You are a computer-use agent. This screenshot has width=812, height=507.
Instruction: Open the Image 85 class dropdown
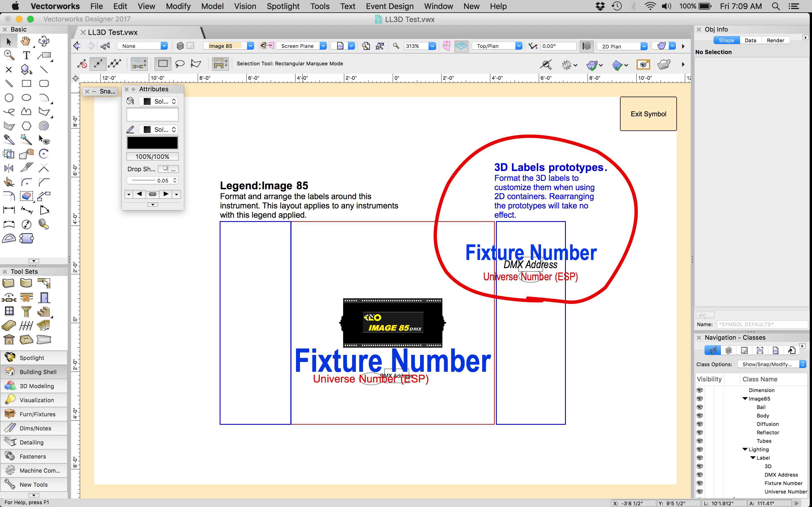click(x=250, y=46)
